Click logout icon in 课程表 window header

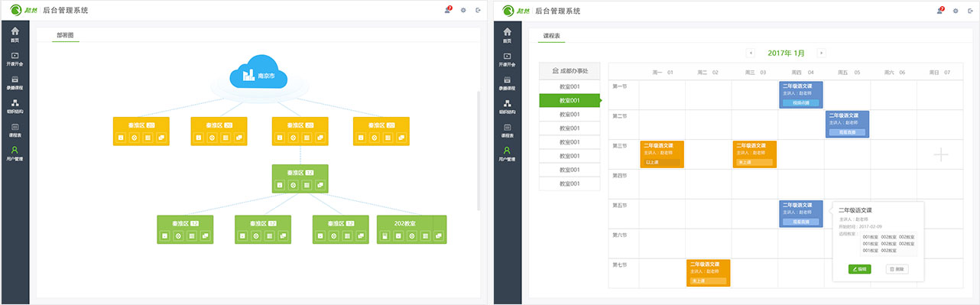(971, 11)
